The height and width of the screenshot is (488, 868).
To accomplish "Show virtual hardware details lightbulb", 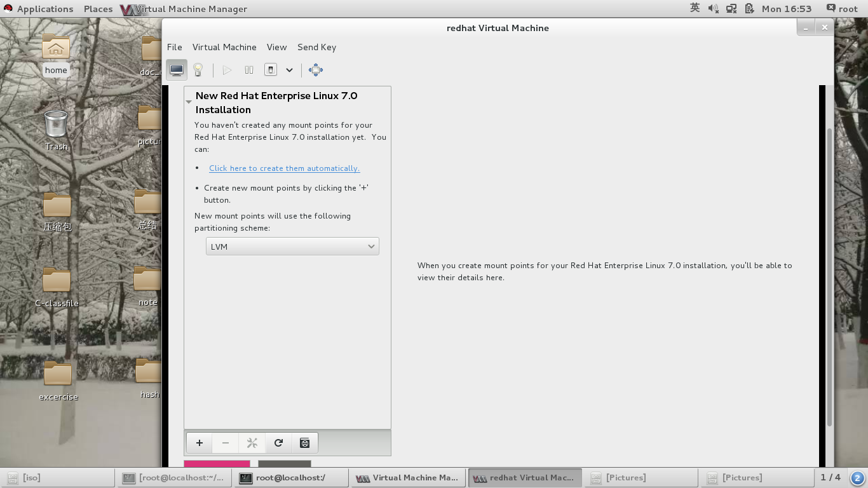I will 198,70.
